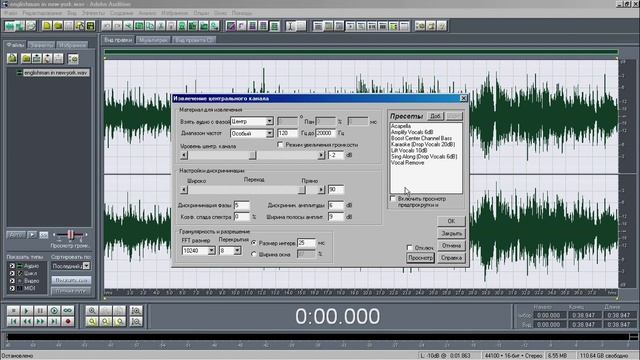
Task: Click Edit View waveform toolbar icon
Action: (x=9, y=26)
